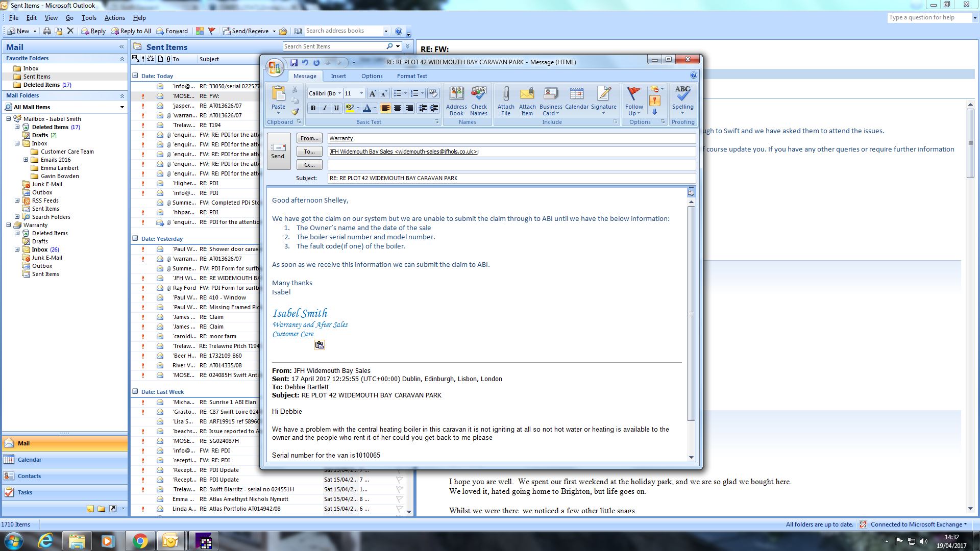Click the Check Names icon
The image size is (980, 551).
[x=478, y=94]
